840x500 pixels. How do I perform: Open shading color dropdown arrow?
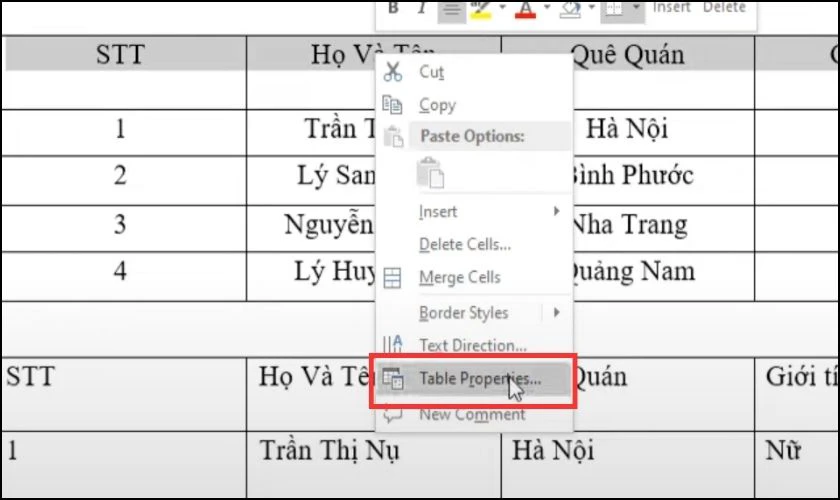coord(591,8)
